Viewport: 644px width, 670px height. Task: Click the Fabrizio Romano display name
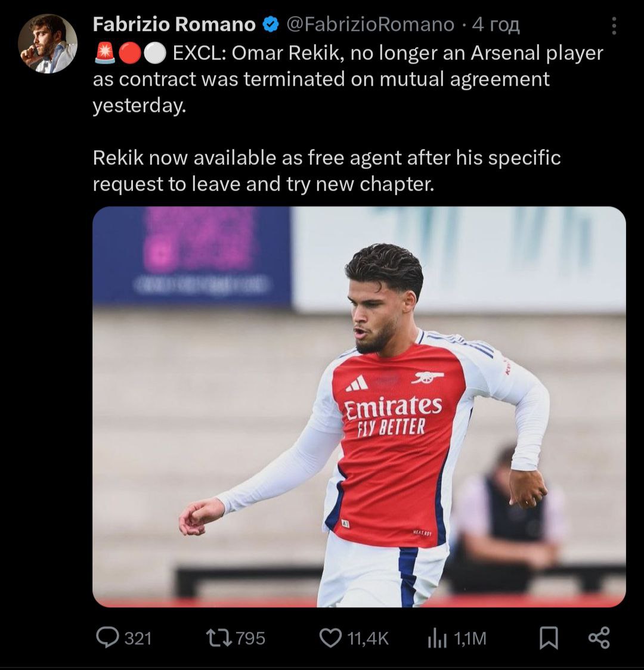point(174,24)
